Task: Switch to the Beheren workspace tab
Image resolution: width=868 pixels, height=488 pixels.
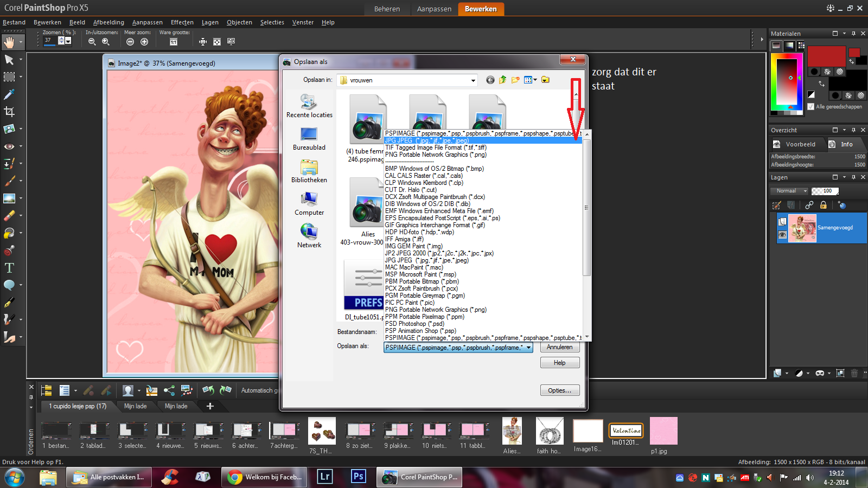Action: (387, 9)
